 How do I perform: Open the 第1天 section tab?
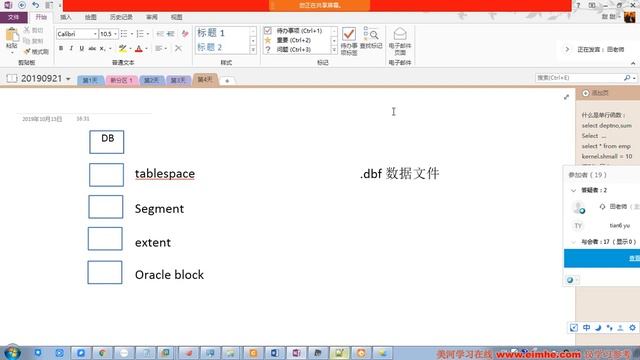pos(90,80)
